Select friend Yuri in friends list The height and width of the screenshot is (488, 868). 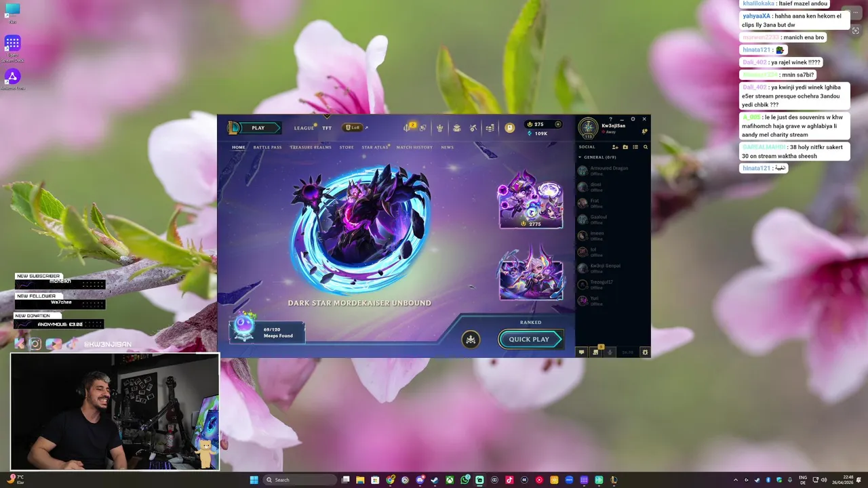pyautogui.click(x=612, y=300)
